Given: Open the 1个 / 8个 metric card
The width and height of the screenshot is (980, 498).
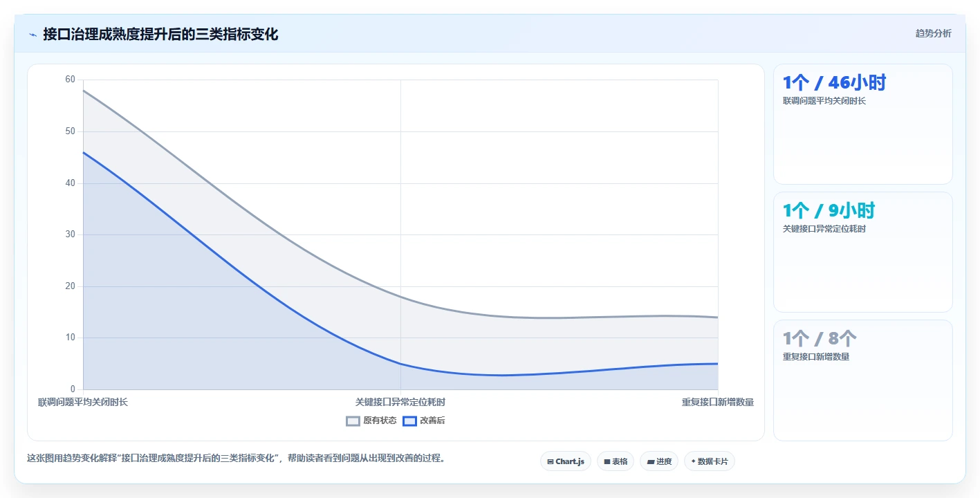Looking at the screenshot, I should (x=862, y=380).
